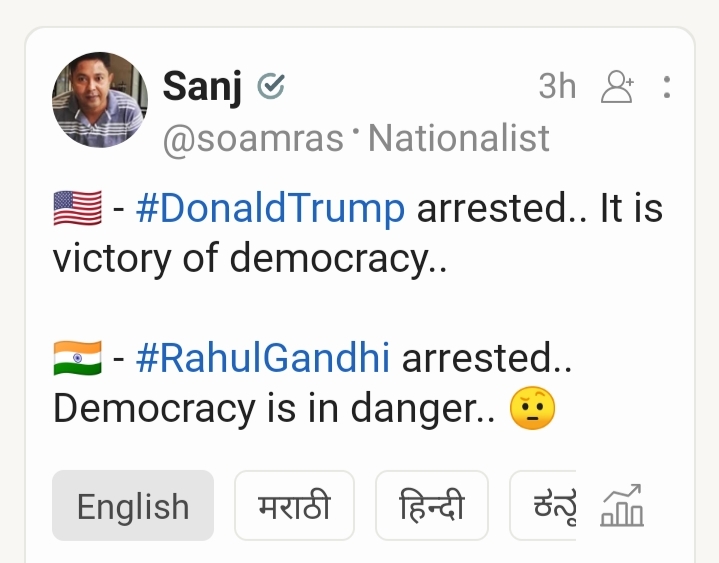Click the 3h timestamp
The height and width of the screenshot is (563, 719).
coord(557,86)
